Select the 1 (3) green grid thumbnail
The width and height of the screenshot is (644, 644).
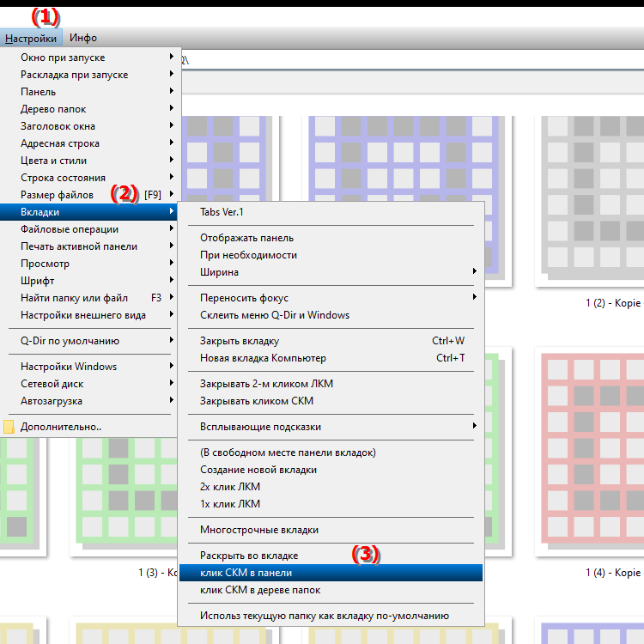pyautogui.click(x=123, y=497)
